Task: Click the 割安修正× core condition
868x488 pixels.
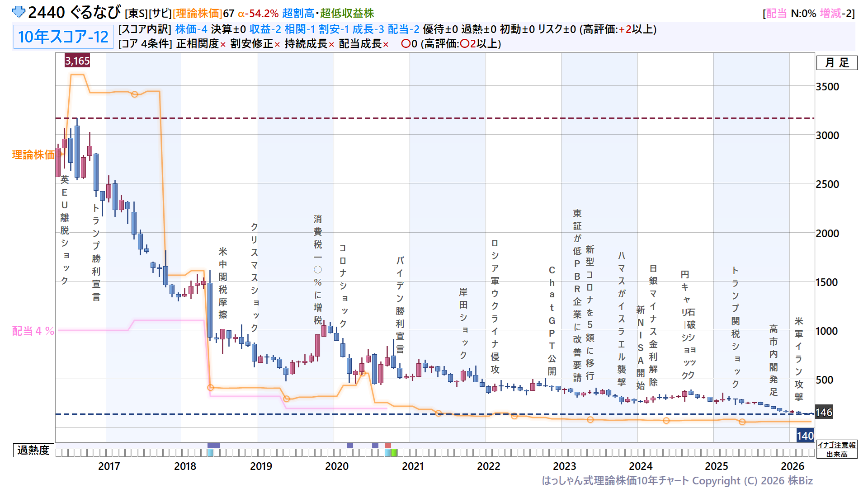Action: pos(255,44)
